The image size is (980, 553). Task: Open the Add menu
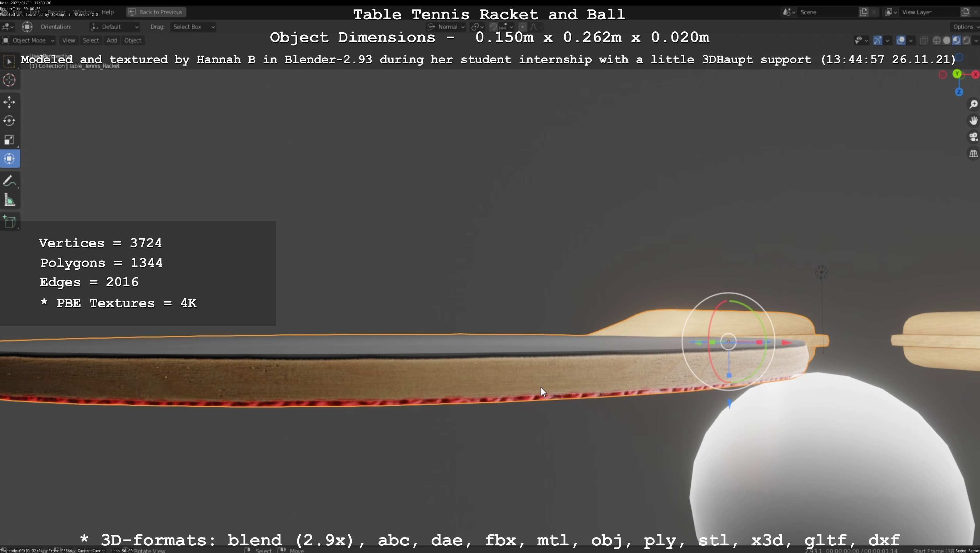tap(112, 40)
